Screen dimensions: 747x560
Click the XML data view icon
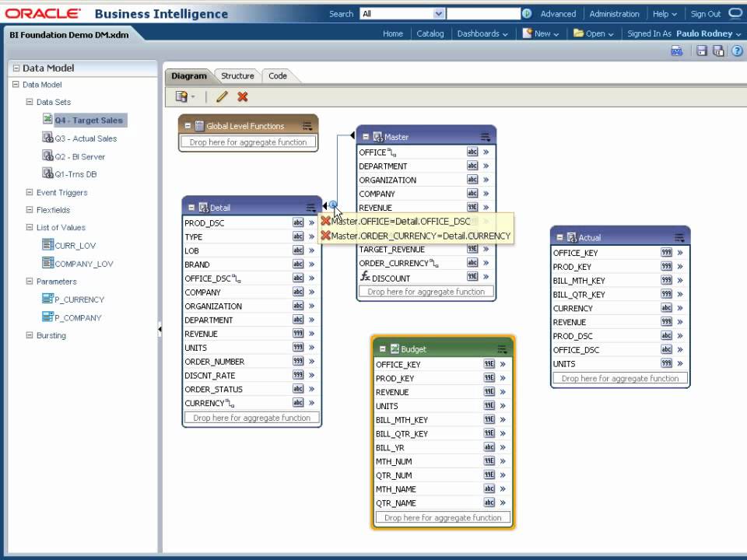pos(676,51)
